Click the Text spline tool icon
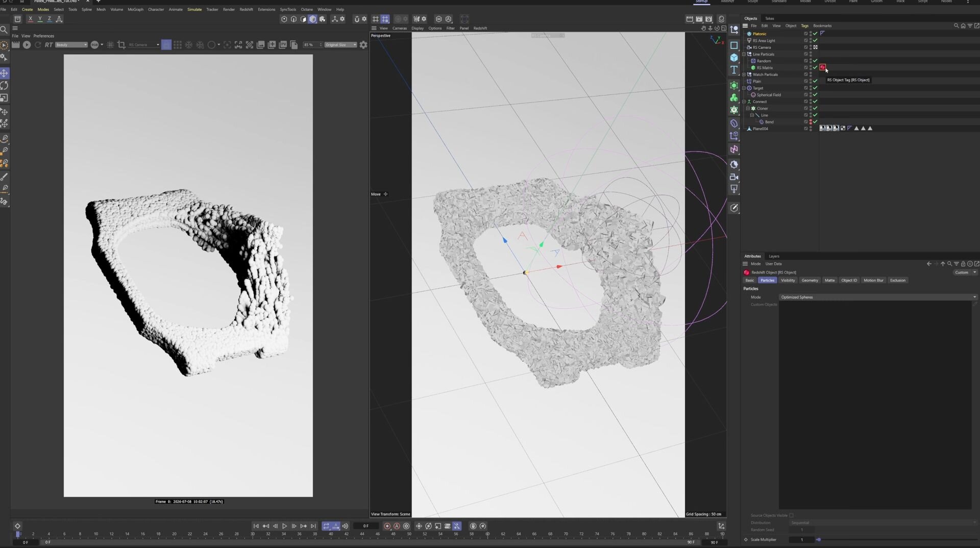This screenshot has width=980, height=548. 734,69
